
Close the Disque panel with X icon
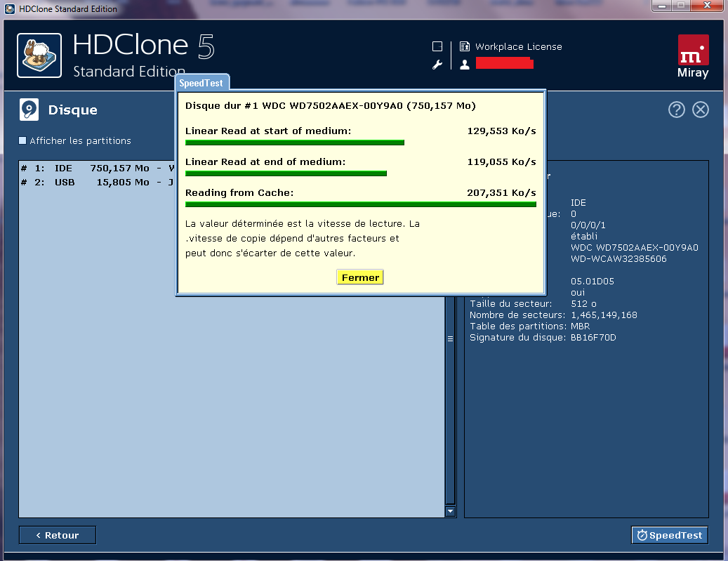[700, 110]
